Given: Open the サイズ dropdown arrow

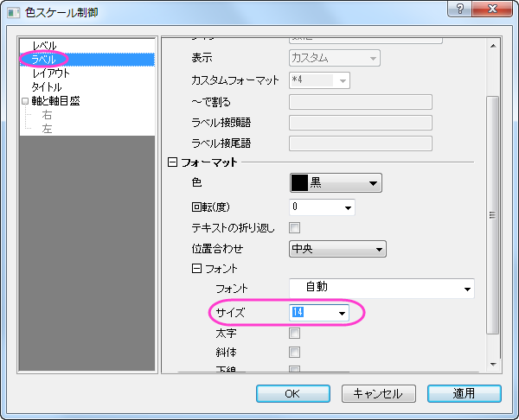Looking at the screenshot, I should point(342,313).
